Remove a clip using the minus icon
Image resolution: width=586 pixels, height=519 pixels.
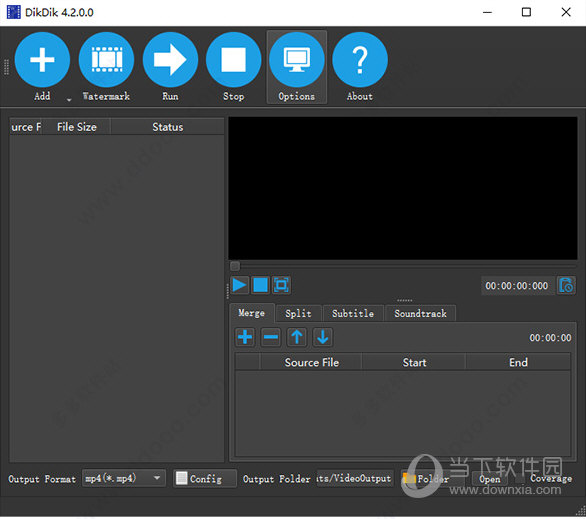click(271, 337)
